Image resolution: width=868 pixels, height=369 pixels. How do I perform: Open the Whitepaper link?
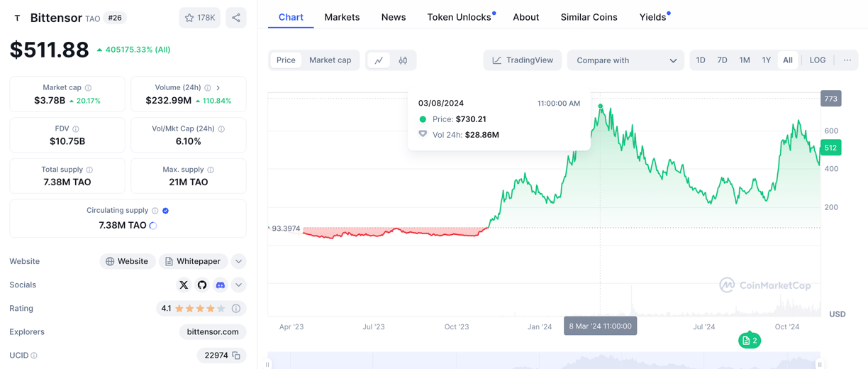[193, 262]
